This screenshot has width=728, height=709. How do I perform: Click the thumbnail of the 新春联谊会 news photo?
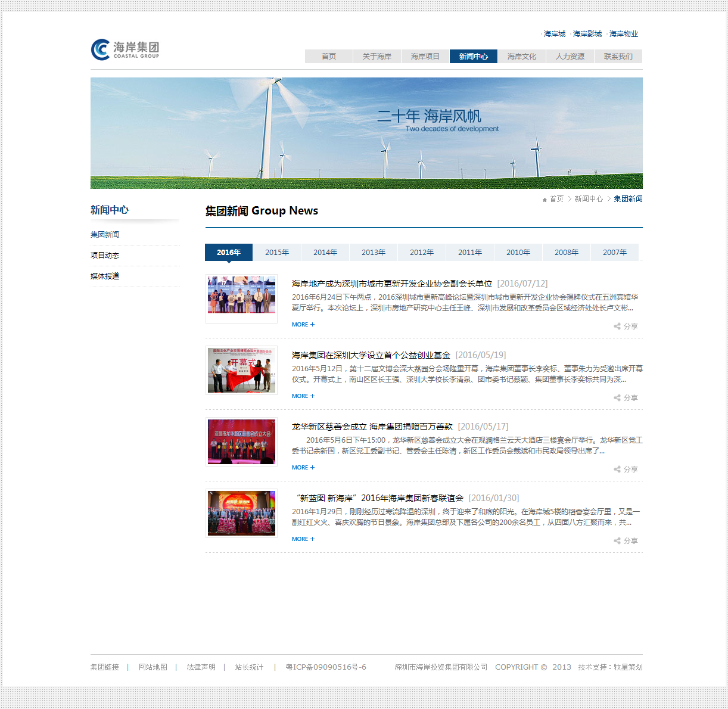tap(241, 513)
